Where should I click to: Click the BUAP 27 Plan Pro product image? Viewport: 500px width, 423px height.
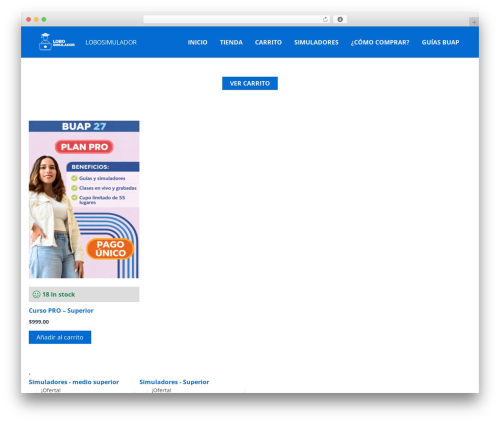tap(84, 199)
